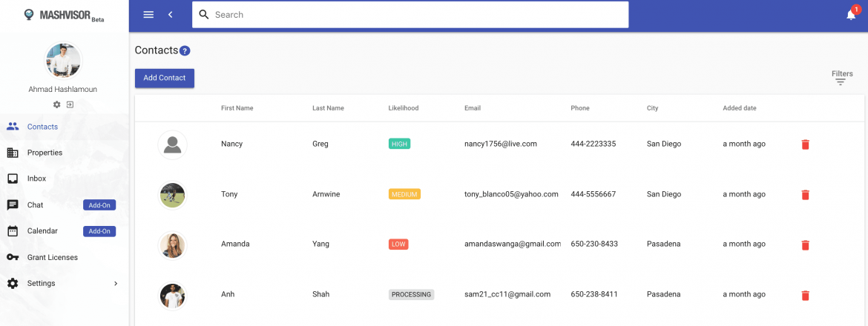This screenshot has height=326, width=868.
Task: Delete Nancy Greg's contact with trash icon
Action: coord(805,144)
